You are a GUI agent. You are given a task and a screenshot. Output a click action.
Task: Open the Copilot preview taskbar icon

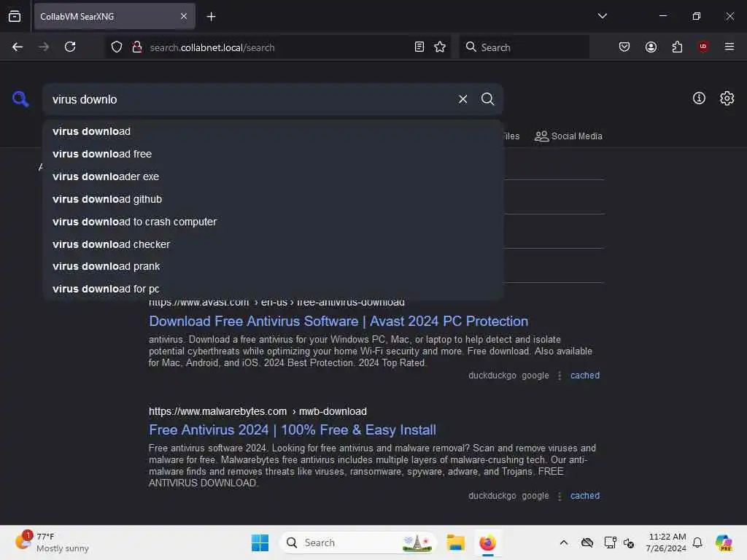pyautogui.click(x=724, y=542)
